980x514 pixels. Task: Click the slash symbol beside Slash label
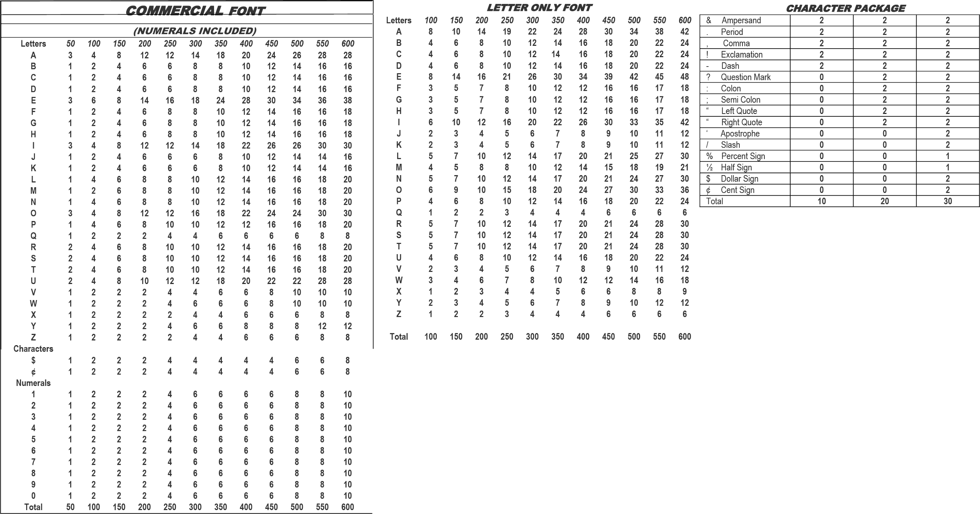[707, 145]
